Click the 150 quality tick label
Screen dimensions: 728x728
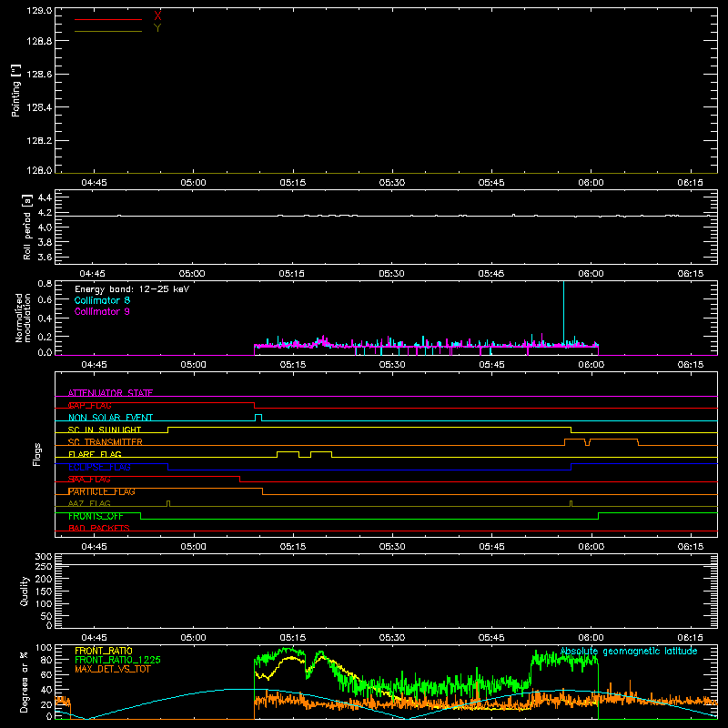coord(43,591)
